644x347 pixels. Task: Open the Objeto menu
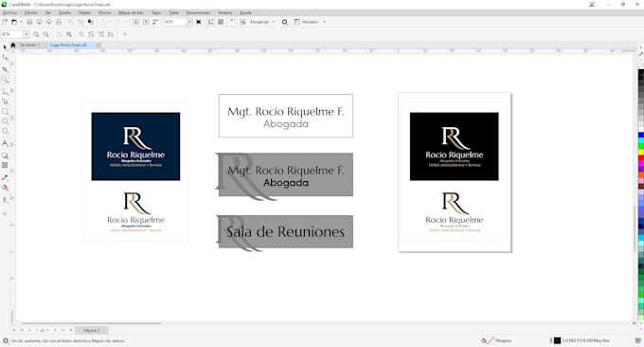click(x=84, y=12)
